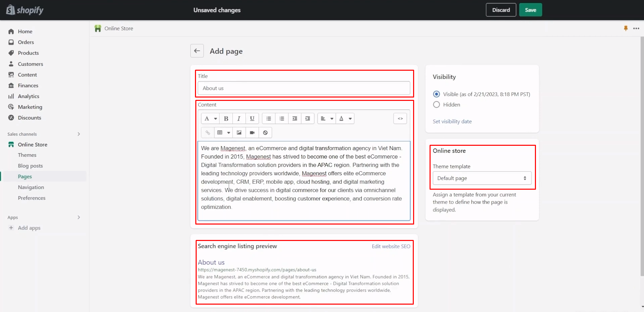Screen dimensions: 644x312
Task: Click the clear formatting icon
Action: (x=265, y=133)
